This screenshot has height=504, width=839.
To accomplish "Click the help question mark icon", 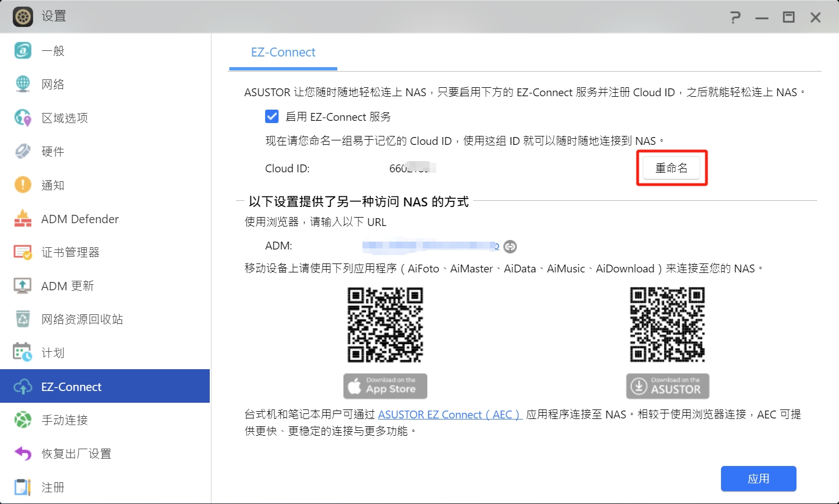I will coord(736,17).
